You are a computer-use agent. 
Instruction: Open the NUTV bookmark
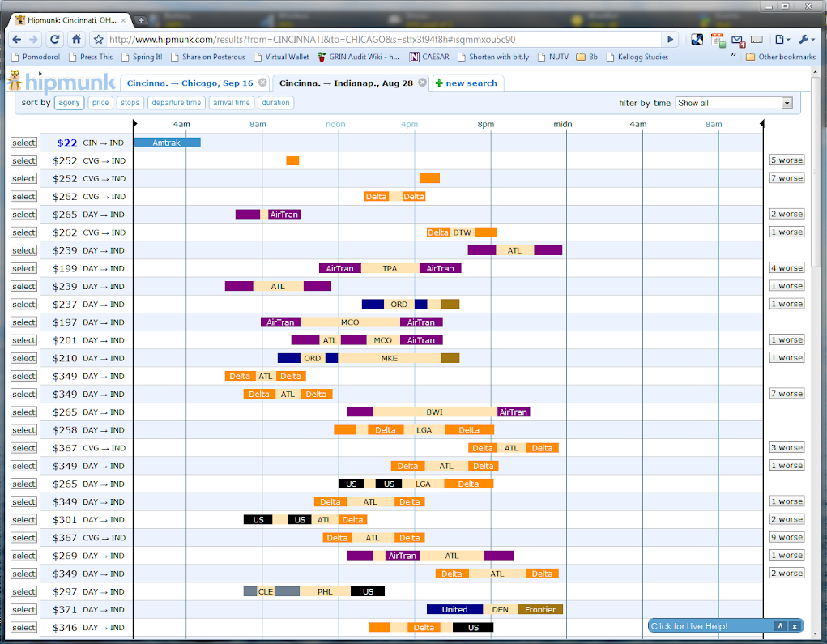[553, 57]
